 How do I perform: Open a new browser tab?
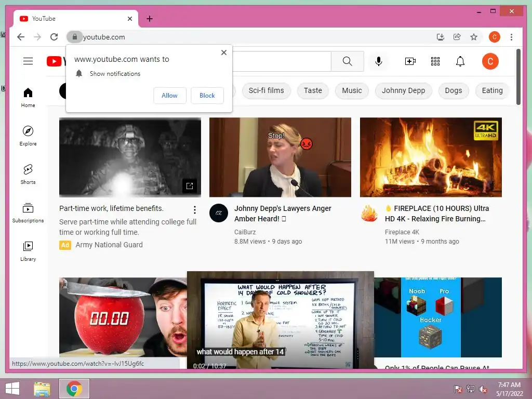[x=150, y=19]
